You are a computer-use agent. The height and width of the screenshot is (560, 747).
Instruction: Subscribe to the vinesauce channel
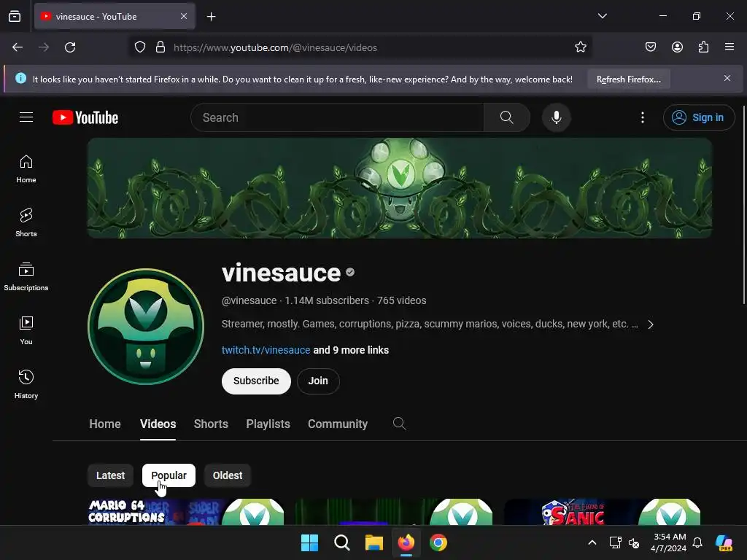pos(256,381)
